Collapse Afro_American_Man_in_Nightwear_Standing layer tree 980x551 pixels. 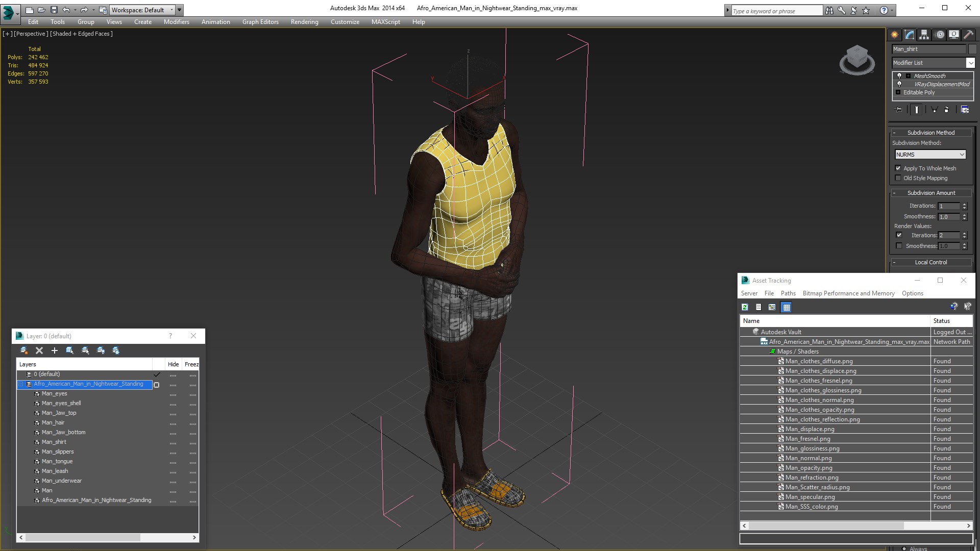[x=21, y=384]
